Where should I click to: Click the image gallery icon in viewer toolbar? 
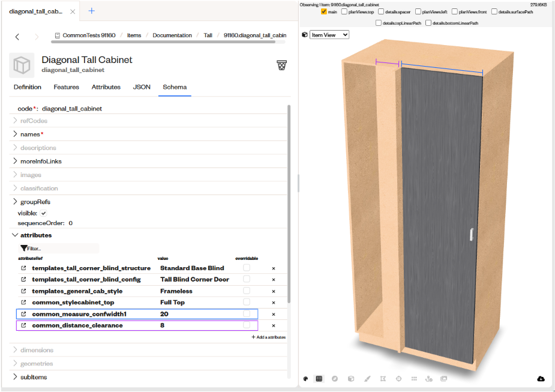[x=444, y=379]
